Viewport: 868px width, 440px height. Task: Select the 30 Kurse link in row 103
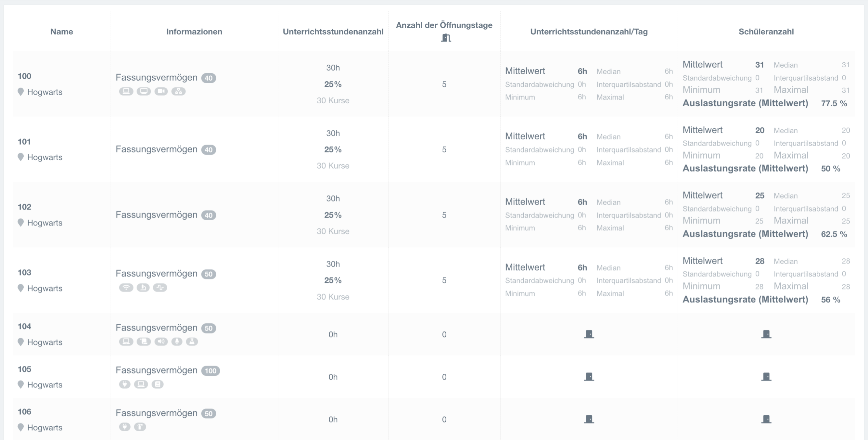333,297
